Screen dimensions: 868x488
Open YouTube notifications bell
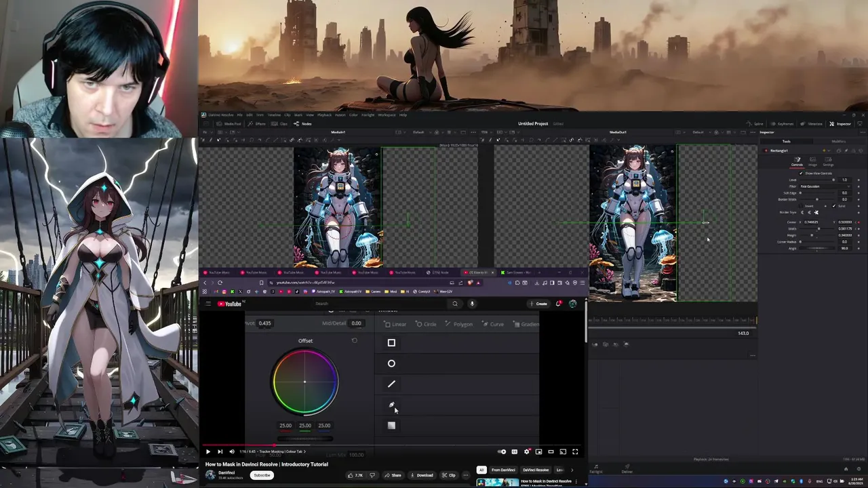point(558,304)
